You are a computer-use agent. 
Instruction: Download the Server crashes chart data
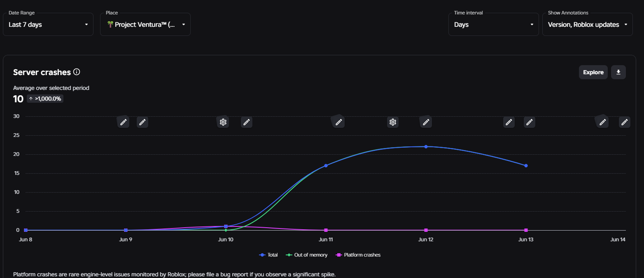click(x=618, y=72)
